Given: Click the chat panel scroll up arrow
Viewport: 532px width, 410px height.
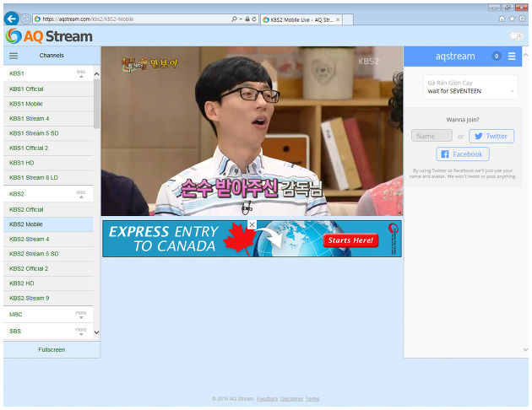Looking at the screenshot, I should (x=525, y=55).
